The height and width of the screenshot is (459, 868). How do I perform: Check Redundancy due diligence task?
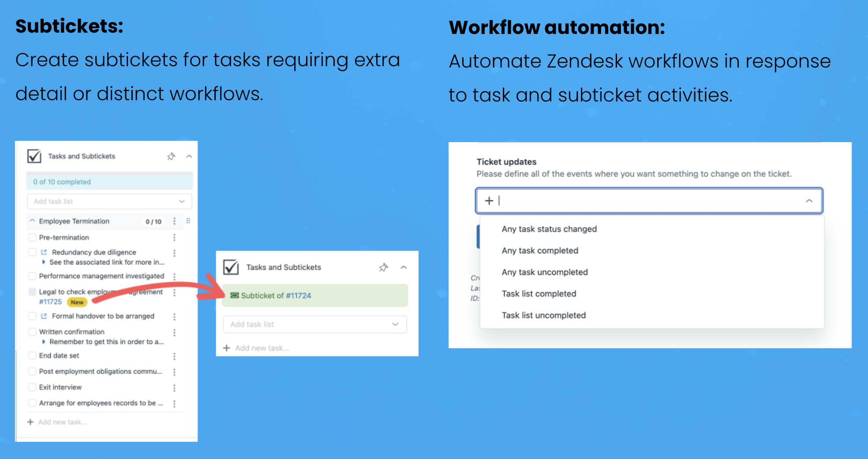[32, 252]
